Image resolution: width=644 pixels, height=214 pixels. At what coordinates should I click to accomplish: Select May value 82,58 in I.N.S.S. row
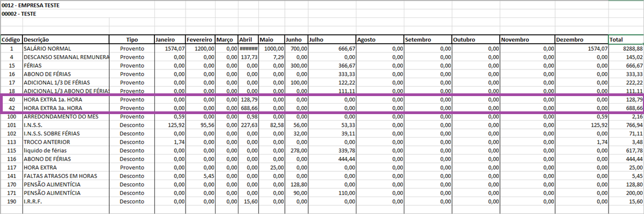pos(271,125)
